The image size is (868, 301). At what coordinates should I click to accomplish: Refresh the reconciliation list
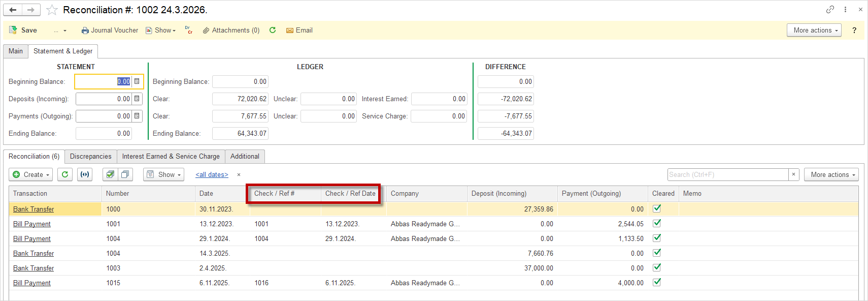coord(65,174)
